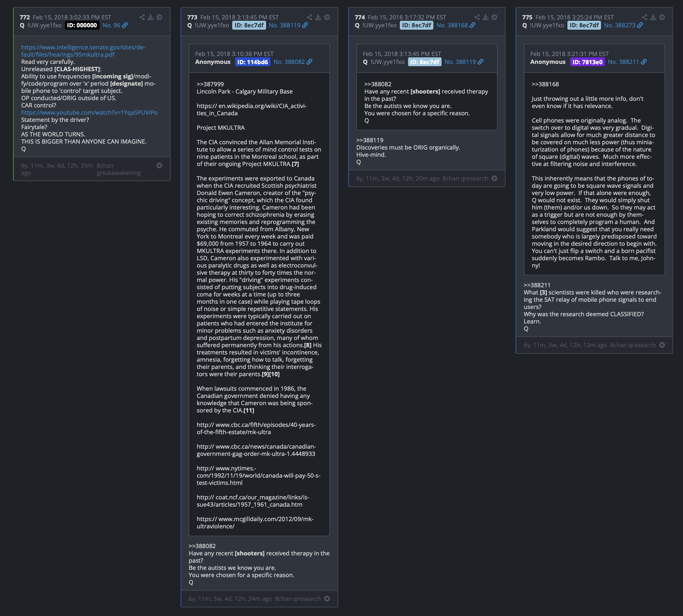
Task: Click arrow icon on post 775
Action: [x=662, y=17]
